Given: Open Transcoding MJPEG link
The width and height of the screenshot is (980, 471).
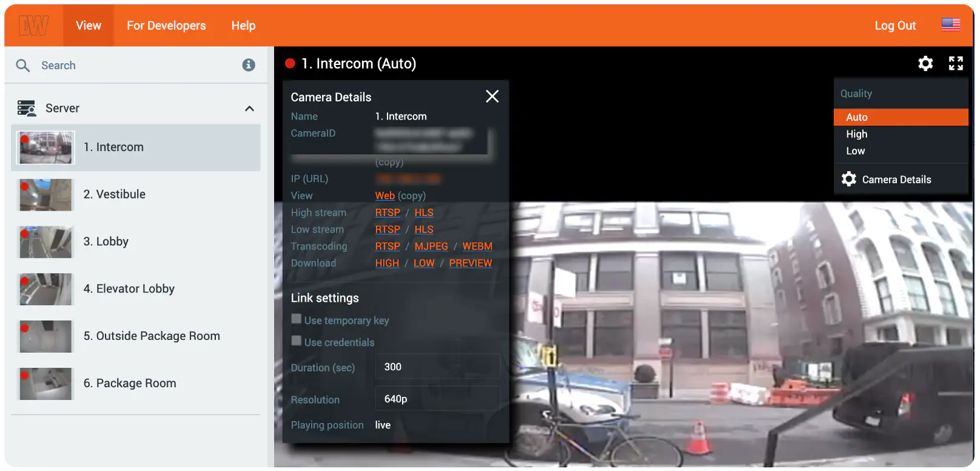Looking at the screenshot, I should 431,246.
